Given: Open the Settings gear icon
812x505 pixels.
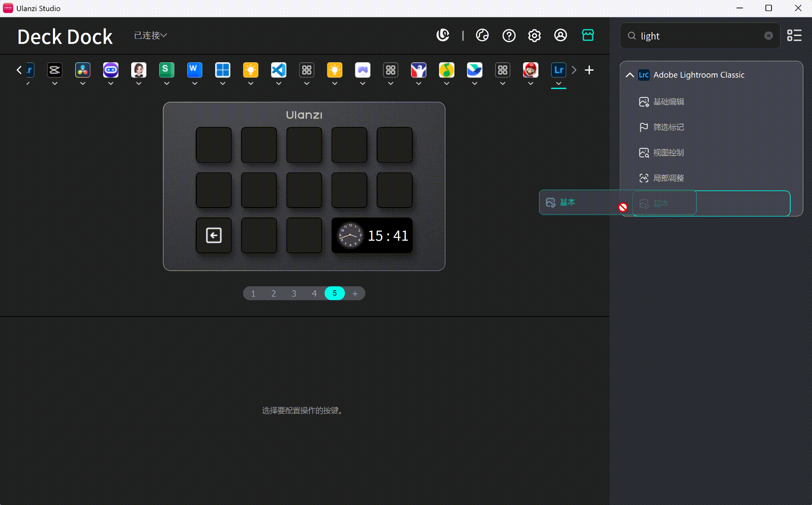Looking at the screenshot, I should pyautogui.click(x=534, y=36).
